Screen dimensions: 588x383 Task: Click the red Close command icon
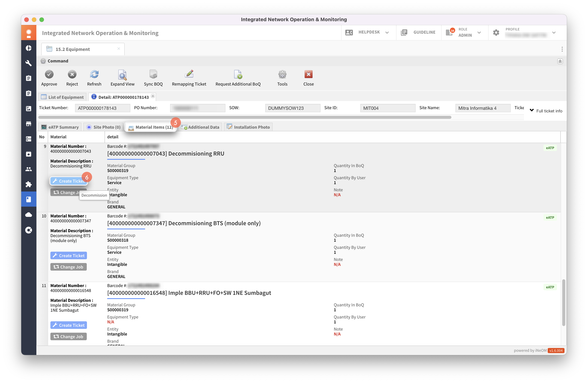coord(308,74)
